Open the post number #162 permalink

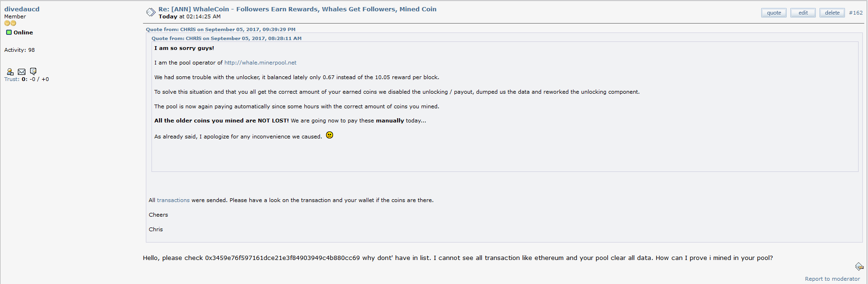click(856, 13)
